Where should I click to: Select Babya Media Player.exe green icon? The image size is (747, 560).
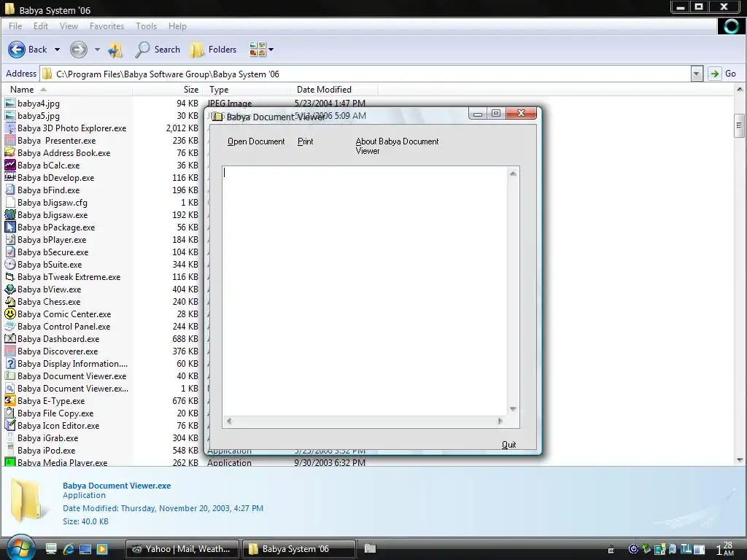click(x=10, y=462)
